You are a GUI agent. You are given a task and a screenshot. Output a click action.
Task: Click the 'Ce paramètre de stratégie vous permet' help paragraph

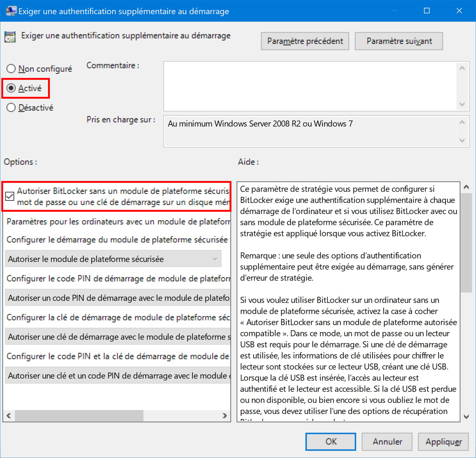pos(349,211)
